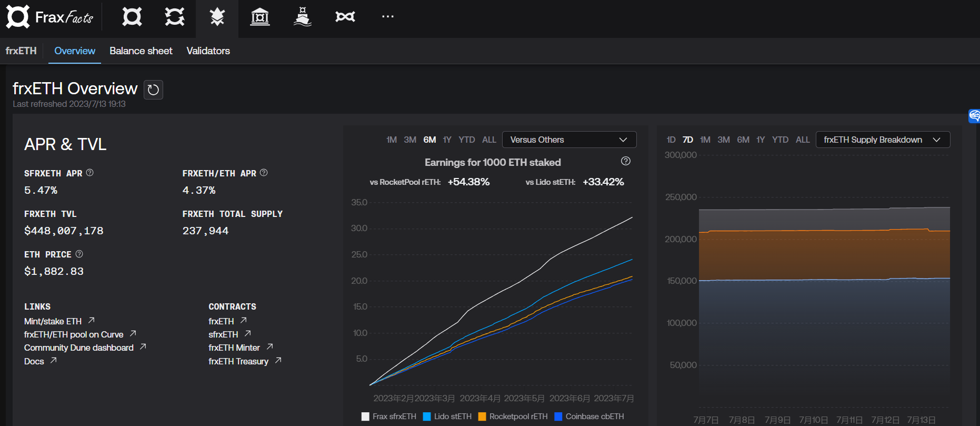Click the help icon next to SFRXETH APR

coord(90,173)
